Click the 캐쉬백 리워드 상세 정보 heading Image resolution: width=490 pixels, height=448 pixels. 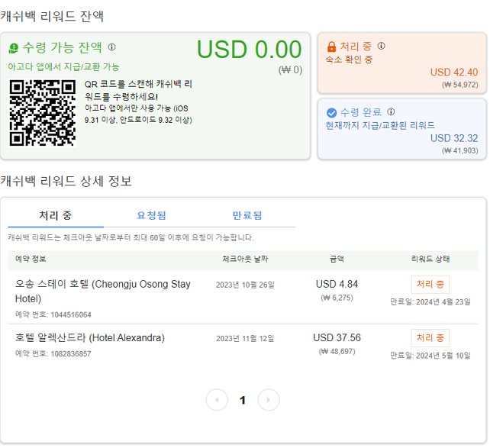[66, 181]
